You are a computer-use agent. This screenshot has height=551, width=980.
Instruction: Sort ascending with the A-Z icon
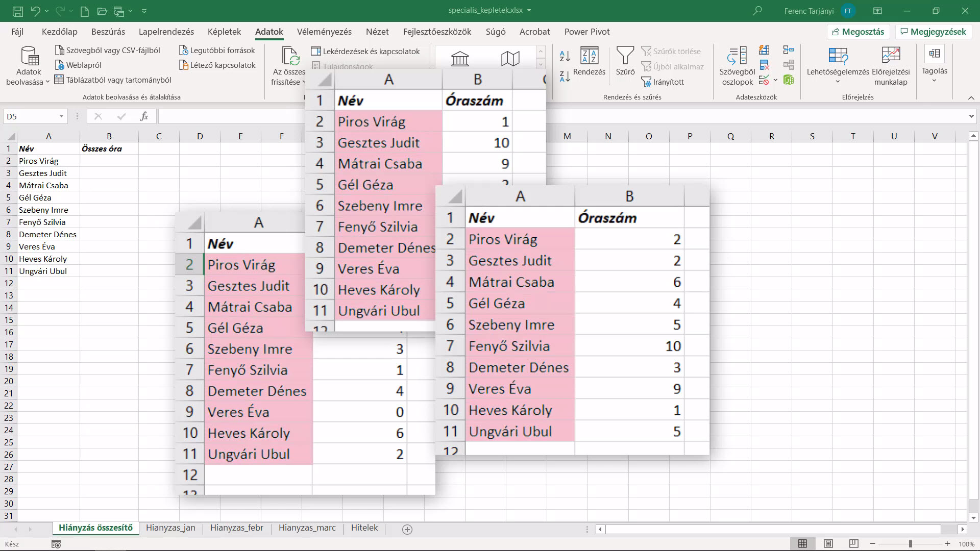pyautogui.click(x=565, y=56)
